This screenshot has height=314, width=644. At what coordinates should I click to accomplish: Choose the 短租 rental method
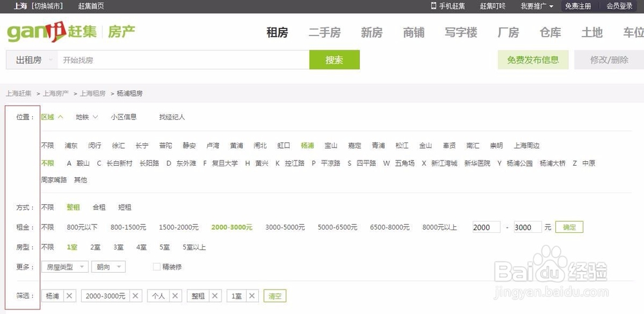tap(125, 208)
